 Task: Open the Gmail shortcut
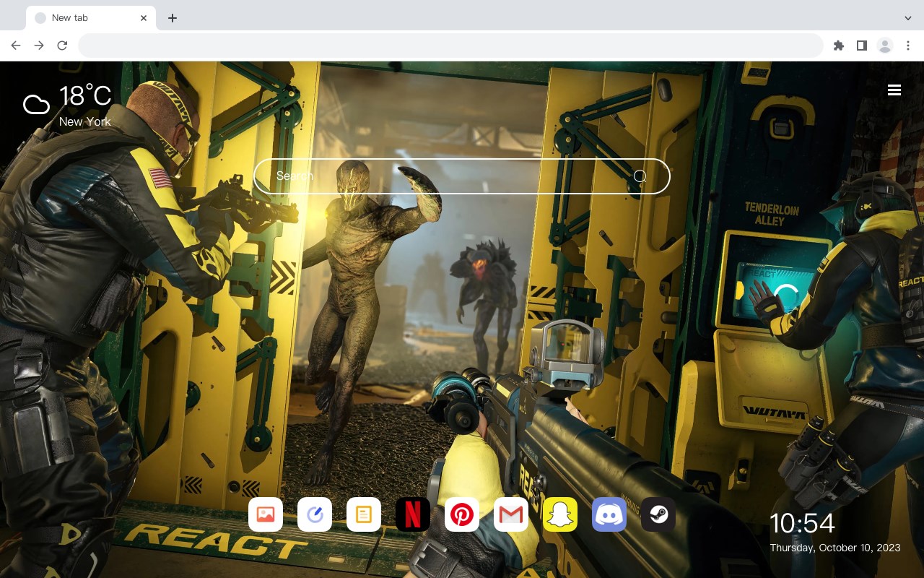(x=511, y=514)
